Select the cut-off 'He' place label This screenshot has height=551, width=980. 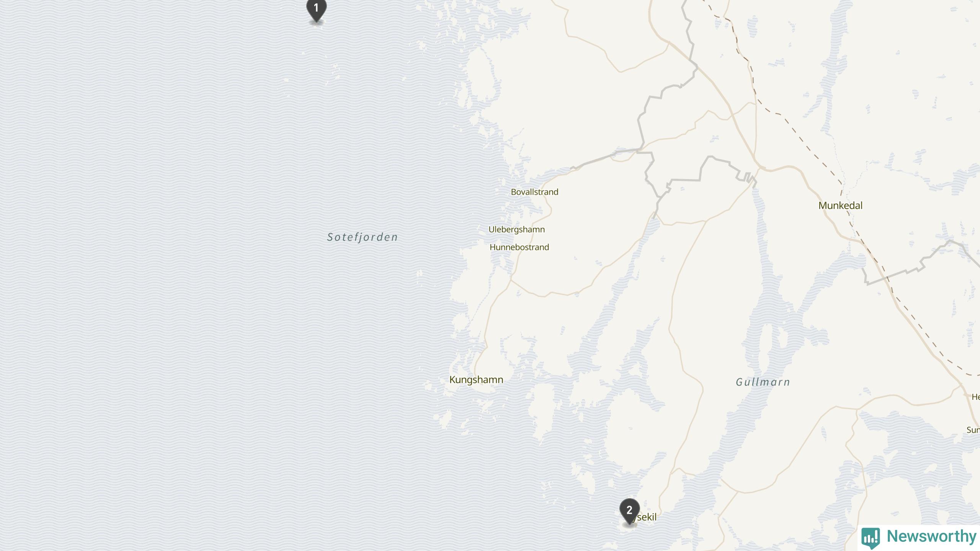click(x=976, y=397)
